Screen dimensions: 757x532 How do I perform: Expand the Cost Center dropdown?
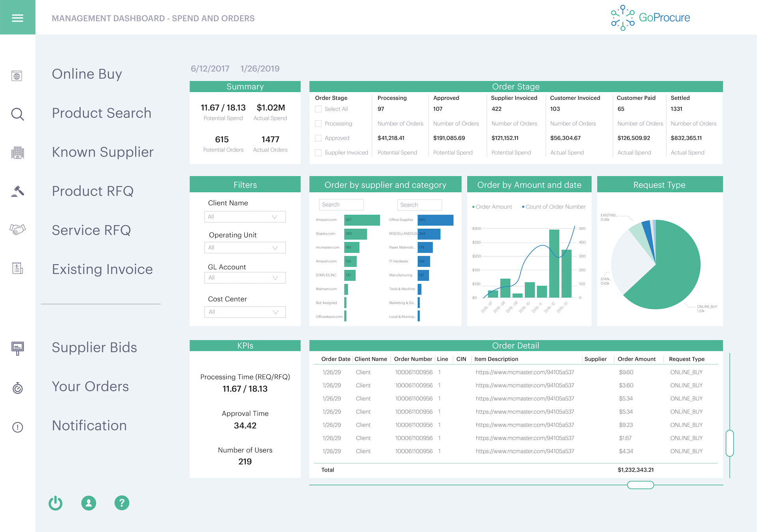point(245,312)
